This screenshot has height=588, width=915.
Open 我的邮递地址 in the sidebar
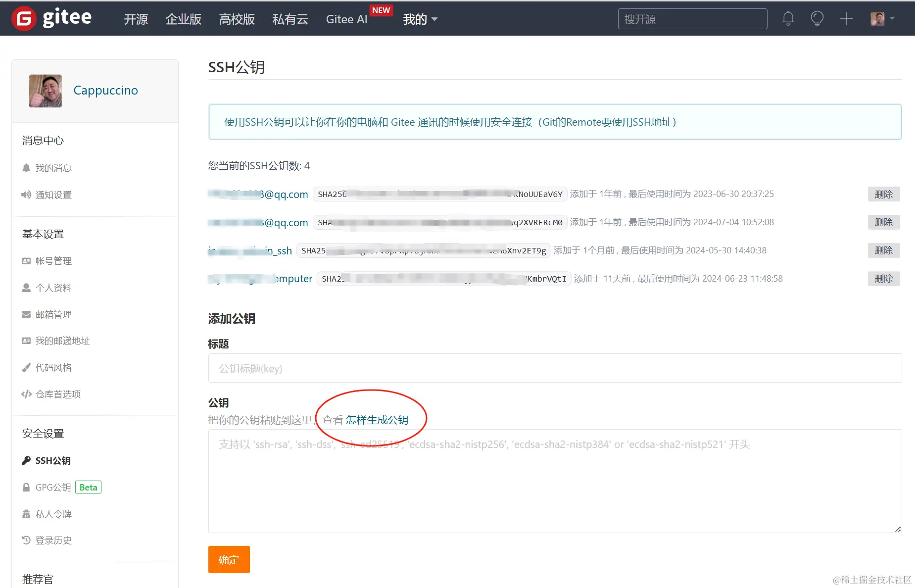(x=62, y=341)
